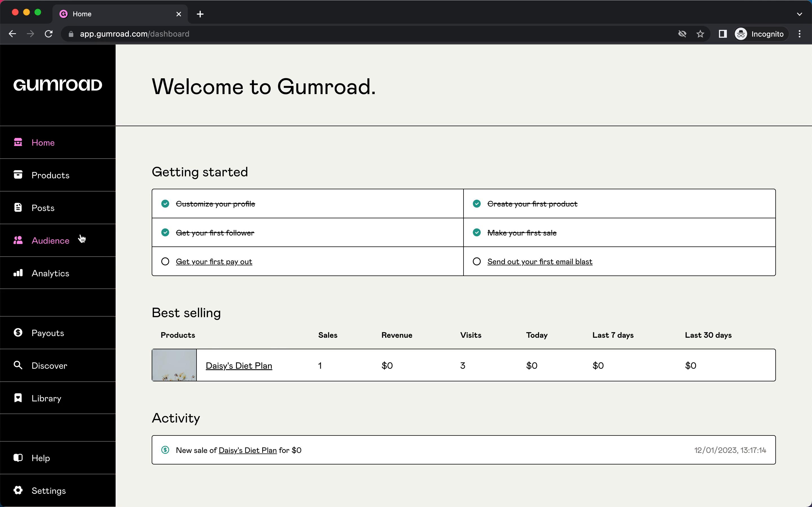Open the Posts section
812x507 pixels.
[x=43, y=208]
